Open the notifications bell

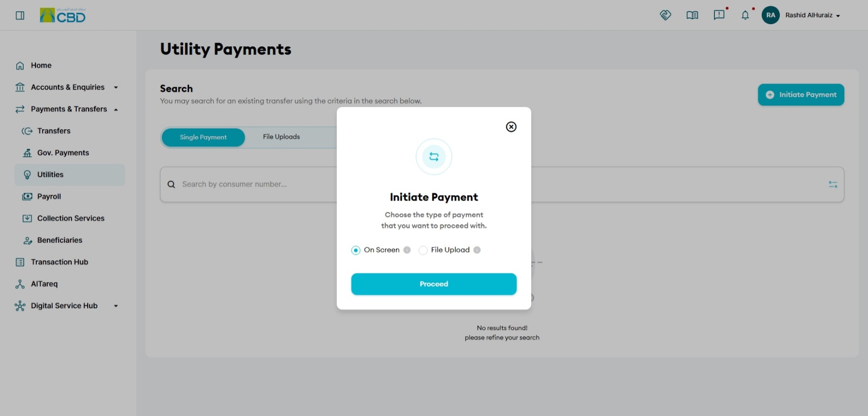click(745, 15)
